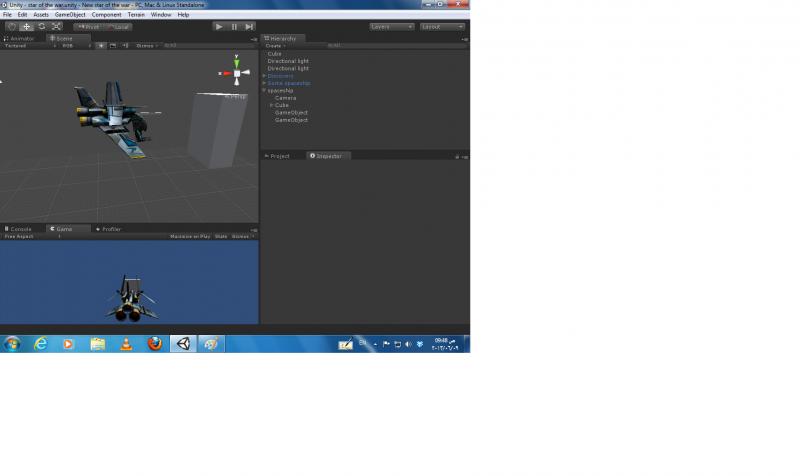800x476 pixels.
Task: Open the File menu
Action: [x=7, y=15]
